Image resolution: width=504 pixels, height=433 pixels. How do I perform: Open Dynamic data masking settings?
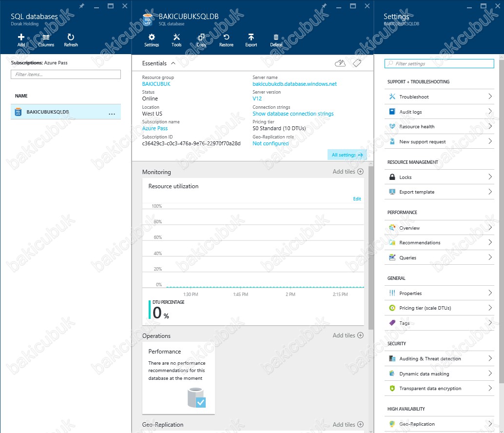(439, 374)
